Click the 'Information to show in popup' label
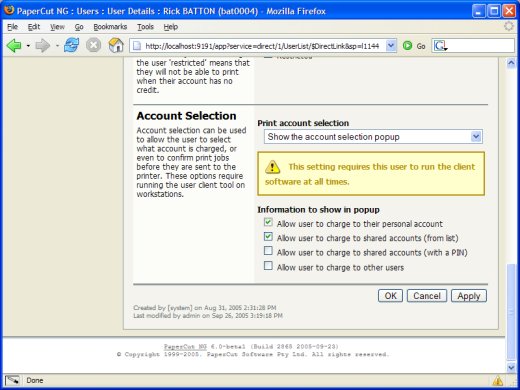The height and width of the screenshot is (390, 520). pyautogui.click(x=318, y=210)
